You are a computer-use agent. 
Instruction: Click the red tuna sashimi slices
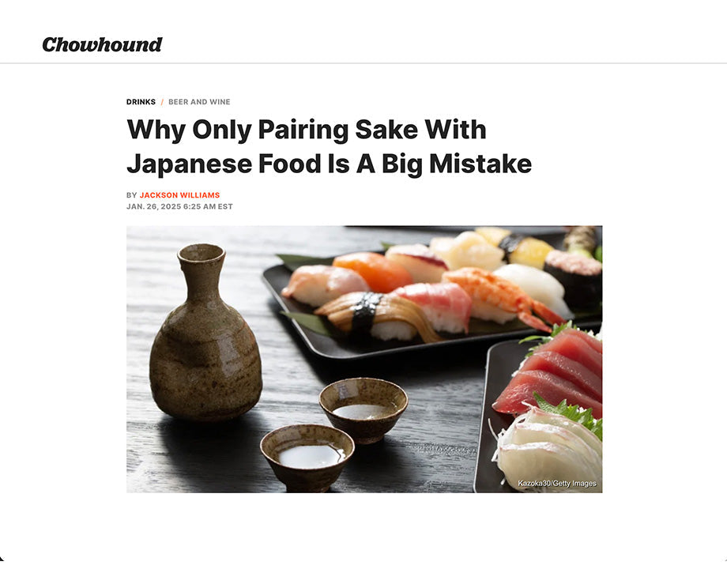tap(554, 371)
